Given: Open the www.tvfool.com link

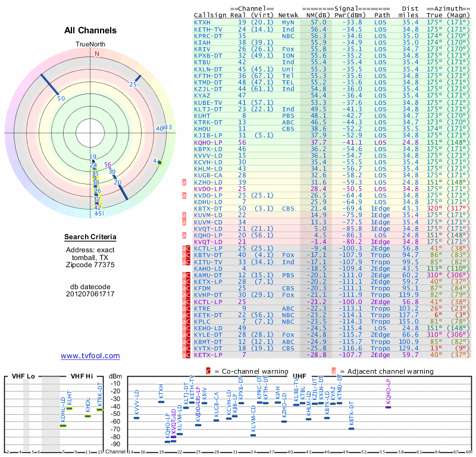Looking at the screenshot, I should 90,356.
